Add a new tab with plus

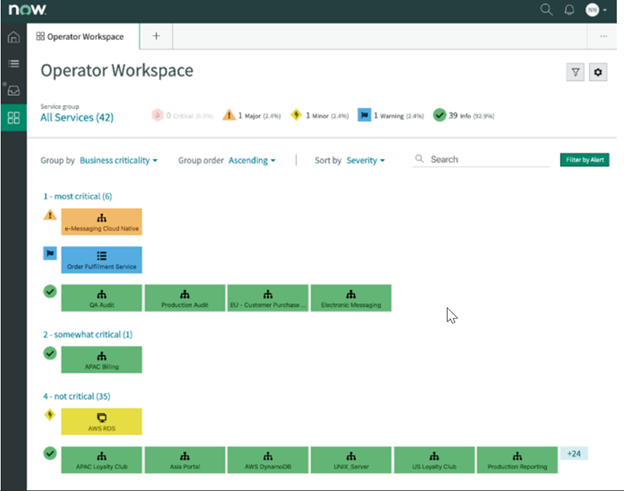click(156, 36)
